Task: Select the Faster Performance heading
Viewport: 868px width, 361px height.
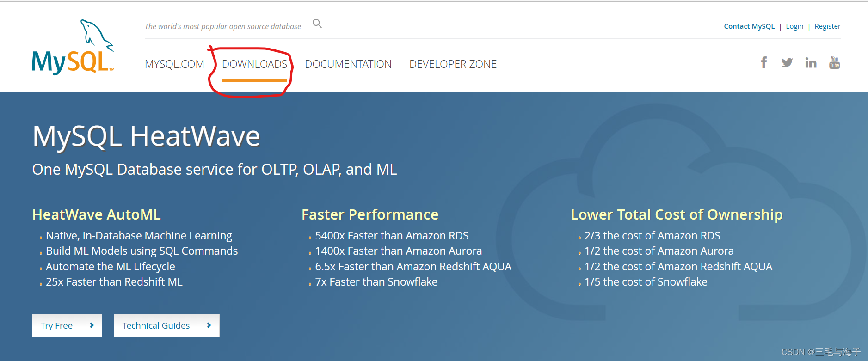Action: (370, 214)
